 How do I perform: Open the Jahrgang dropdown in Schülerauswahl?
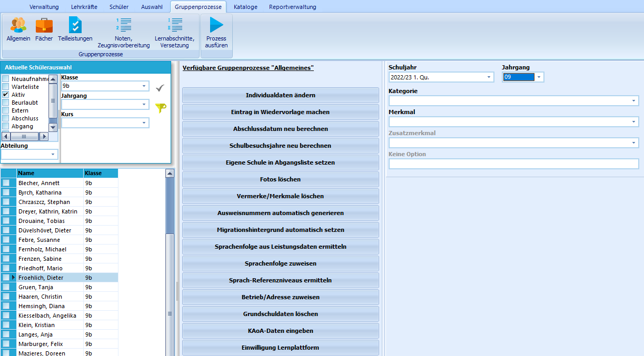pos(144,105)
